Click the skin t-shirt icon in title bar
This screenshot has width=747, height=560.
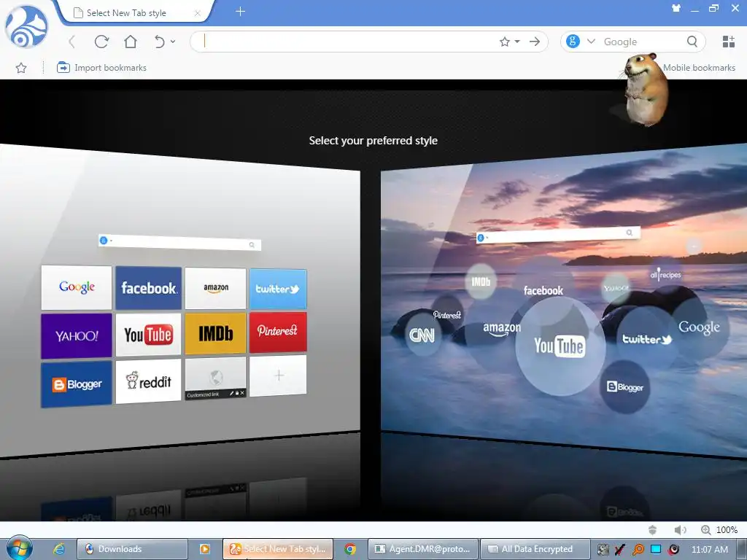pyautogui.click(x=676, y=8)
